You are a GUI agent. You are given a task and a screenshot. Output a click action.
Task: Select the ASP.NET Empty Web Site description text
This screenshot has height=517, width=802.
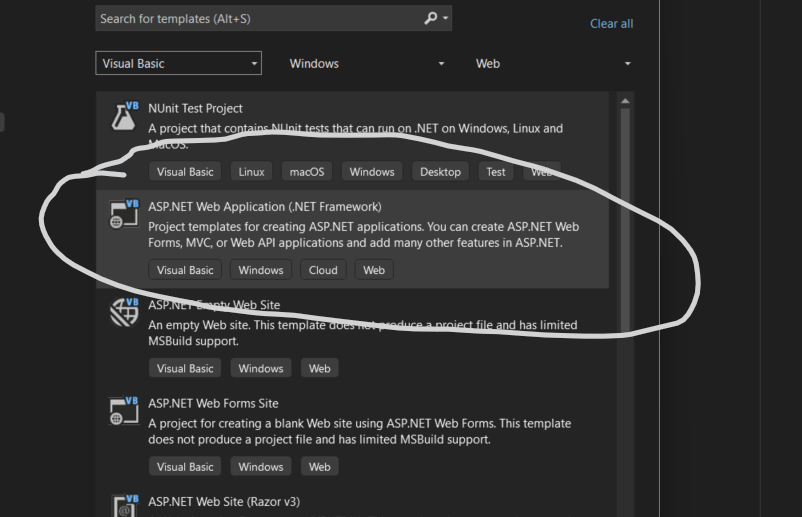(x=363, y=333)
